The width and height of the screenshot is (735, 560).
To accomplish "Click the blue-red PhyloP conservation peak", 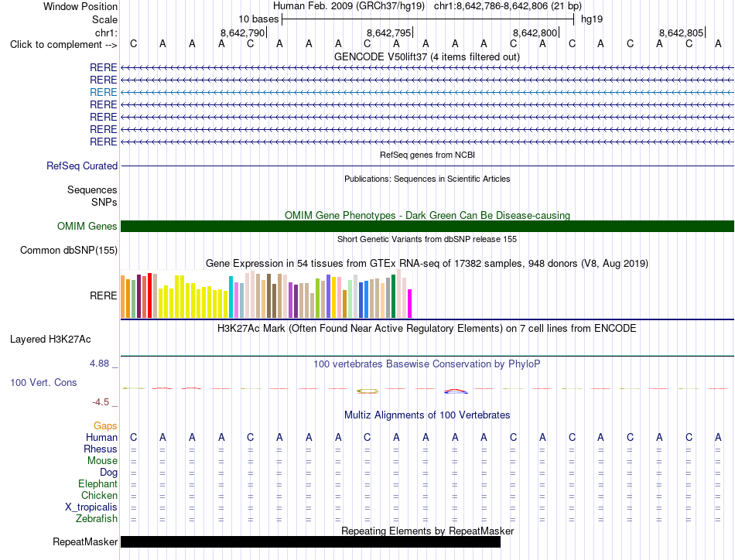I will (x=456, y=391).
